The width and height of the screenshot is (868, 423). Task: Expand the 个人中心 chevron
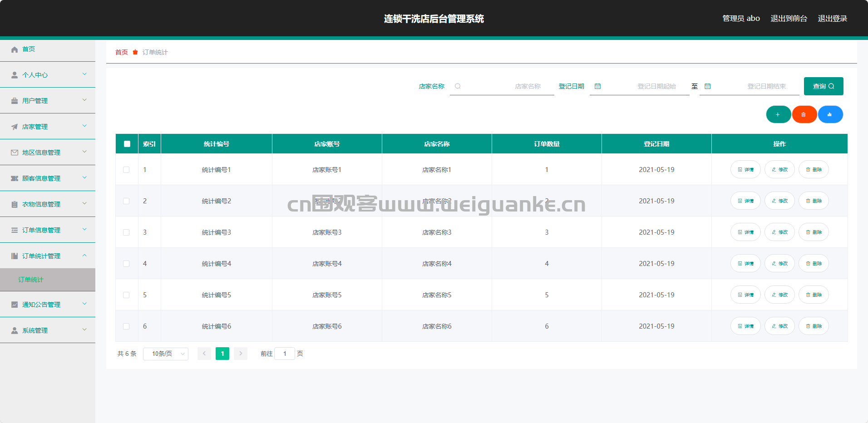(84, 74)
